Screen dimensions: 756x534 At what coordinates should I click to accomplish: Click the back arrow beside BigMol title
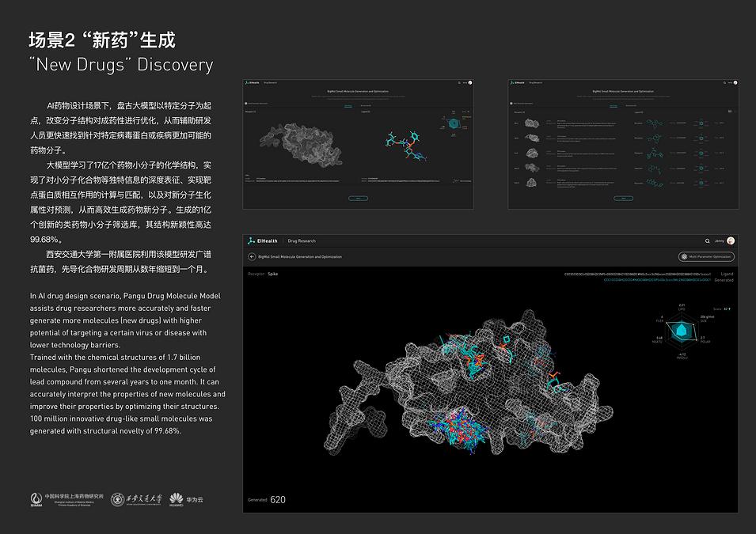tap(252, 256)
